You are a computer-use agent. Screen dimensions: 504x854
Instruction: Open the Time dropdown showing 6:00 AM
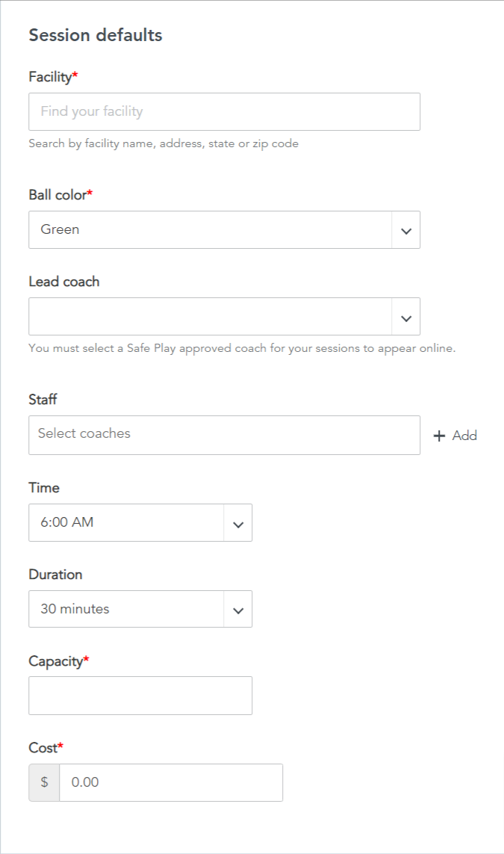[140, 523]
